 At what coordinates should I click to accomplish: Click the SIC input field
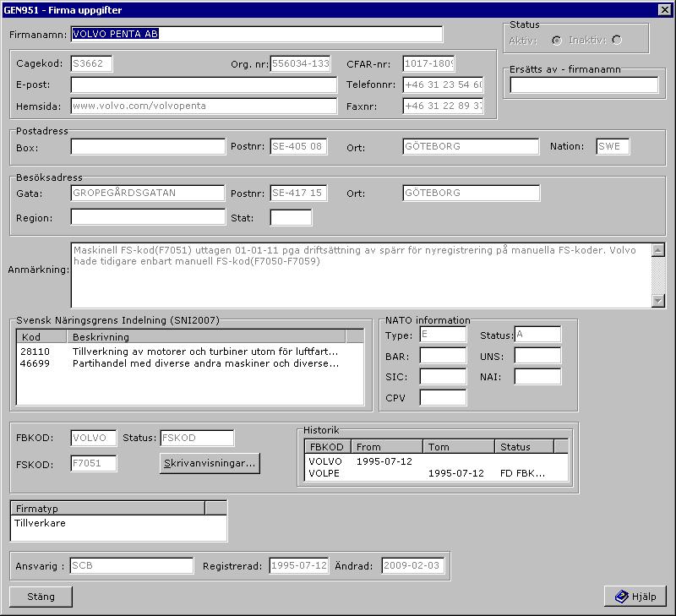pos(443,376)
